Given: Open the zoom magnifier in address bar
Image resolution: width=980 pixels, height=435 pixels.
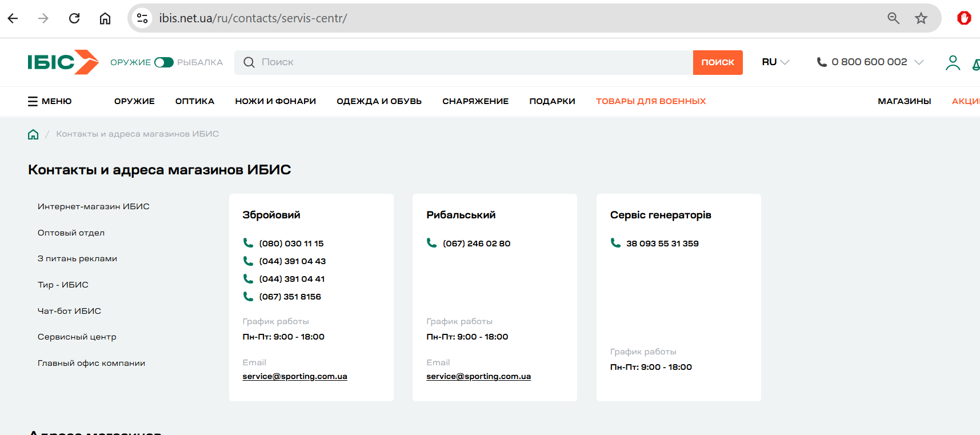Looking at the screenshot, I should point(893,18).
